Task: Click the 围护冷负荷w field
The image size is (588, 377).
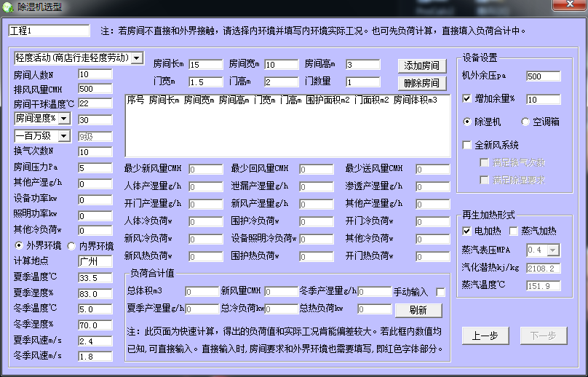Action: pos(317,221)
